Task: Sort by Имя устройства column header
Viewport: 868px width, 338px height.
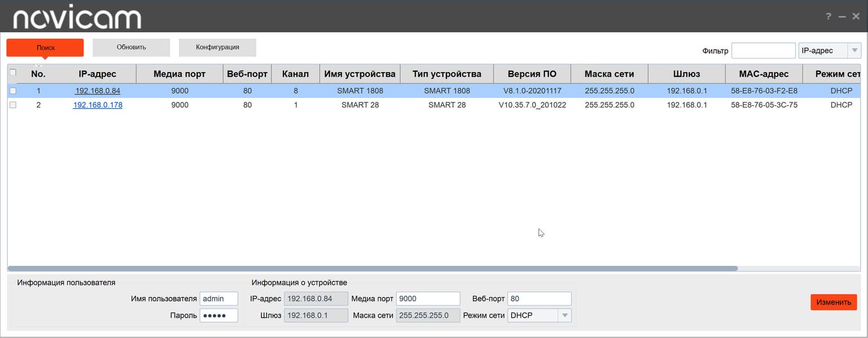Action: click(x=360, y=74)
